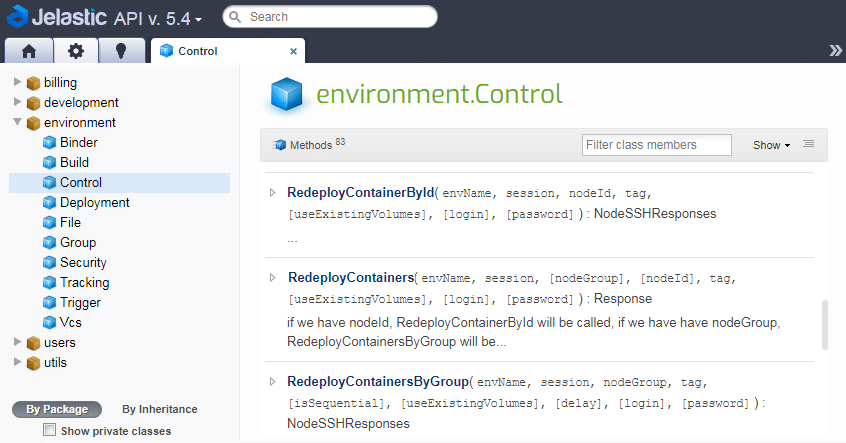Click the development package box icon

click(33, 103)
